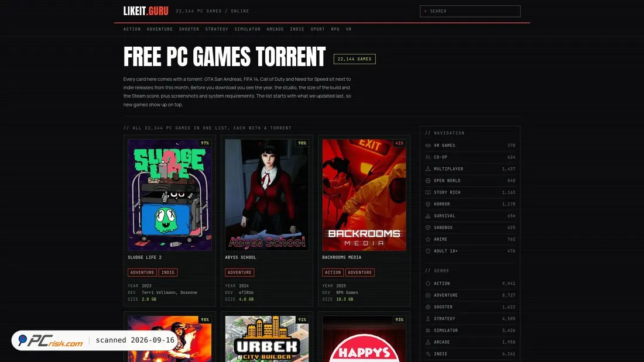Open the Shooter category in top menu

[189, 29]
